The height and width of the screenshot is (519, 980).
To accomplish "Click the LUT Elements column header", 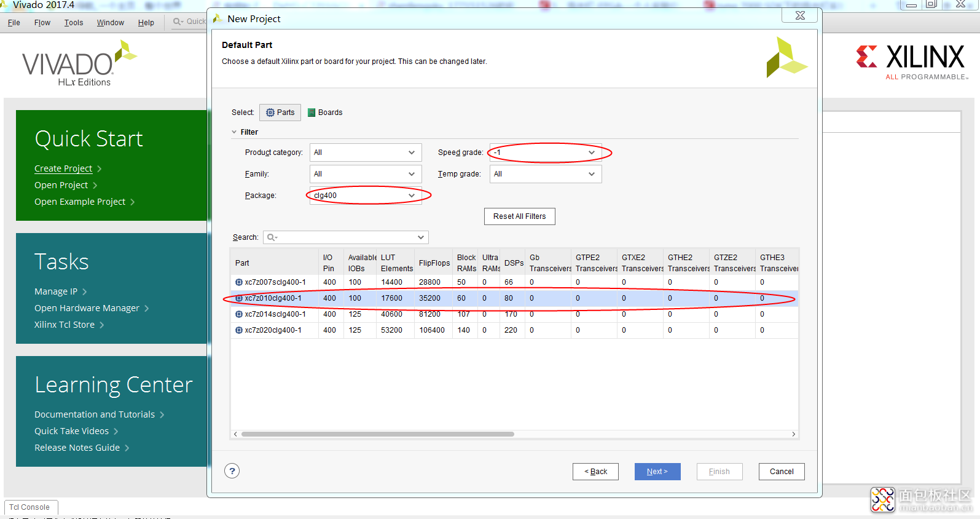I will [396, 263].
